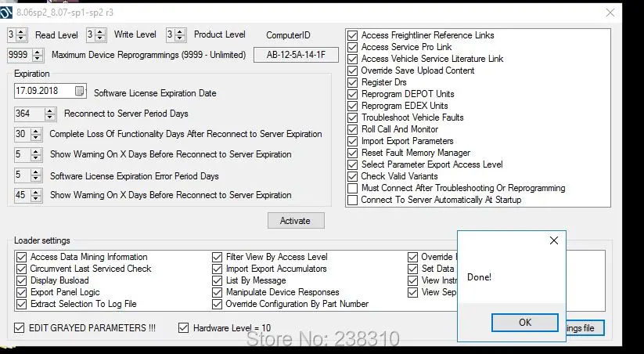Viewport: 644px width, 354px height.
Task: Increase the Product Level spinner
Action: tap(180, 31)
